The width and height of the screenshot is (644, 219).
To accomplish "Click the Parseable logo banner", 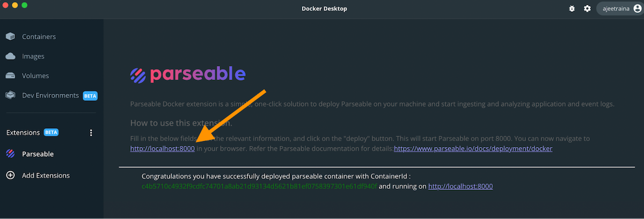I will click(x=188, y=75).
